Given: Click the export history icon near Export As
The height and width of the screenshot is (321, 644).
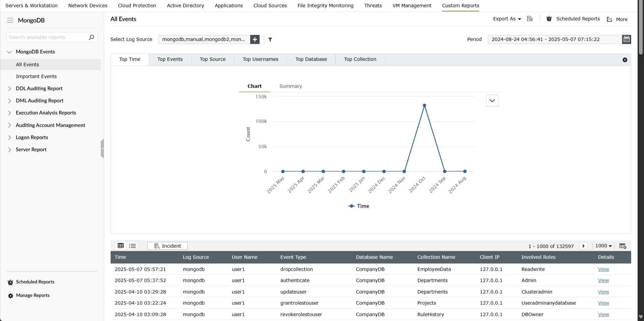Looking at the screenshot, I should click(x=530, y=19).
